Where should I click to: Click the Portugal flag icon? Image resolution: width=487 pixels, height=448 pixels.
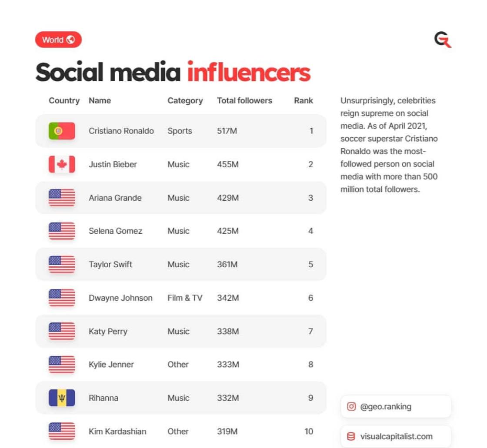tap(62, 131)
